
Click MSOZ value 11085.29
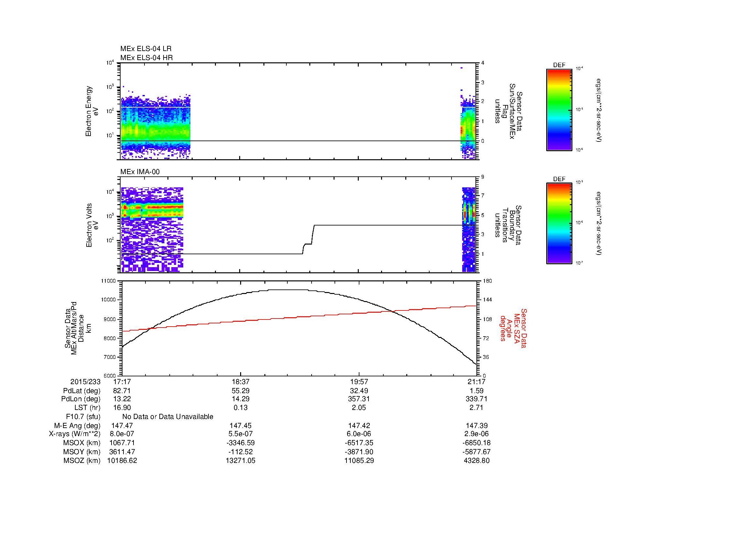(359, 461)
